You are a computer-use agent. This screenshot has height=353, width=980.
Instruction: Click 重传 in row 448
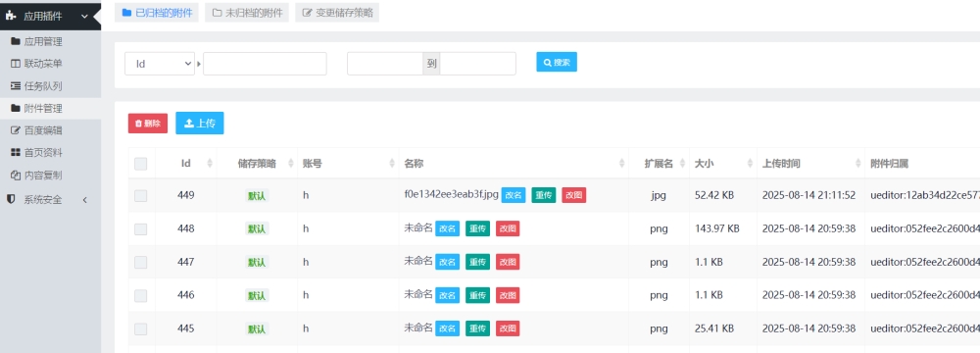coord(477,228)
